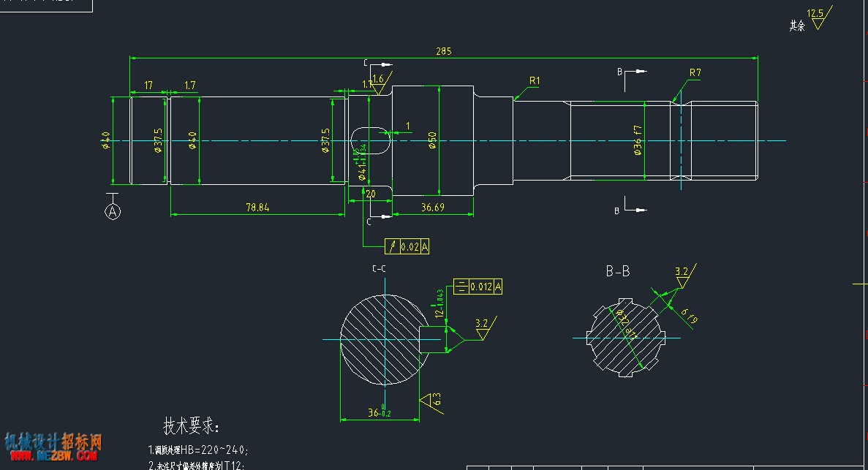Image resolution: width=868 pixels, height=470 pixels.
Task: Select the R1 radius callout
Action: pyautogui.click(x=535, y=81)
